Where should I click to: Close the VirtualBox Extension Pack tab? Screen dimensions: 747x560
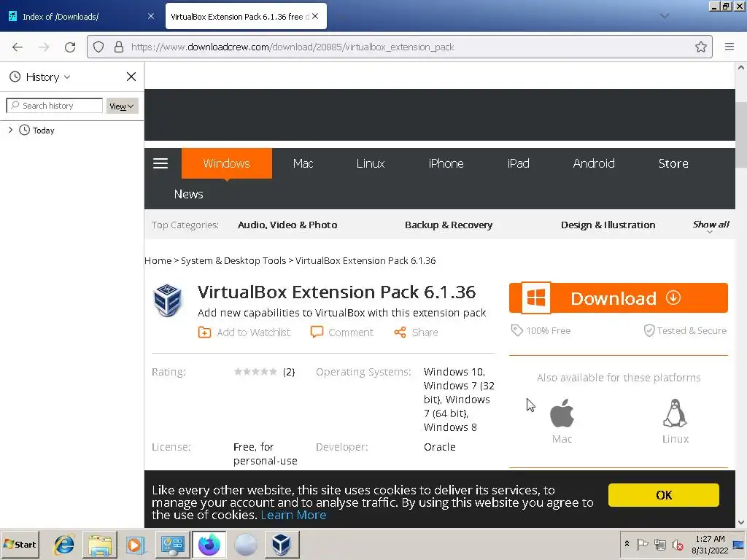315,16
